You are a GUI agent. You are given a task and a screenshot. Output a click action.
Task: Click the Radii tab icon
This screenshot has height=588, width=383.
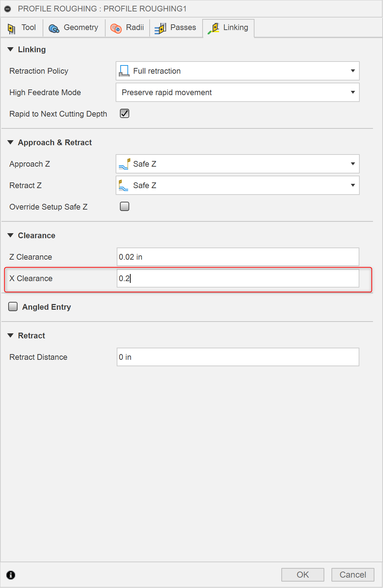tap(116, 28)
